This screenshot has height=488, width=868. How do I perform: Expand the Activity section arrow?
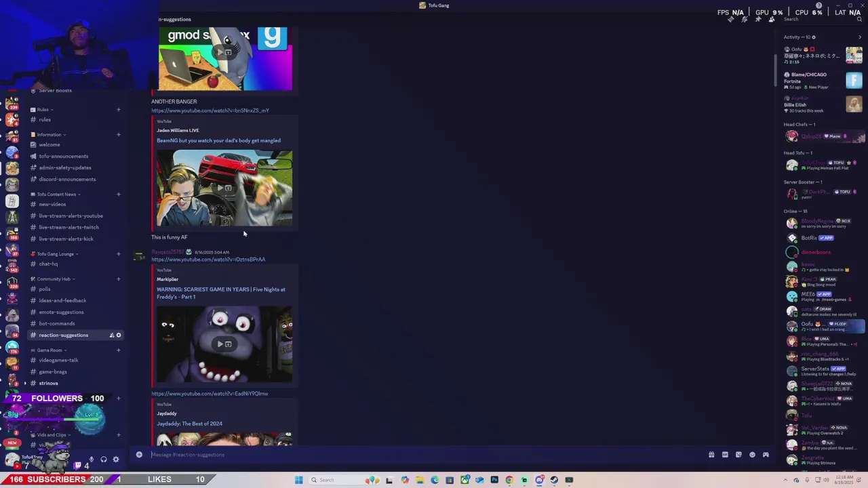coord(859,37)
